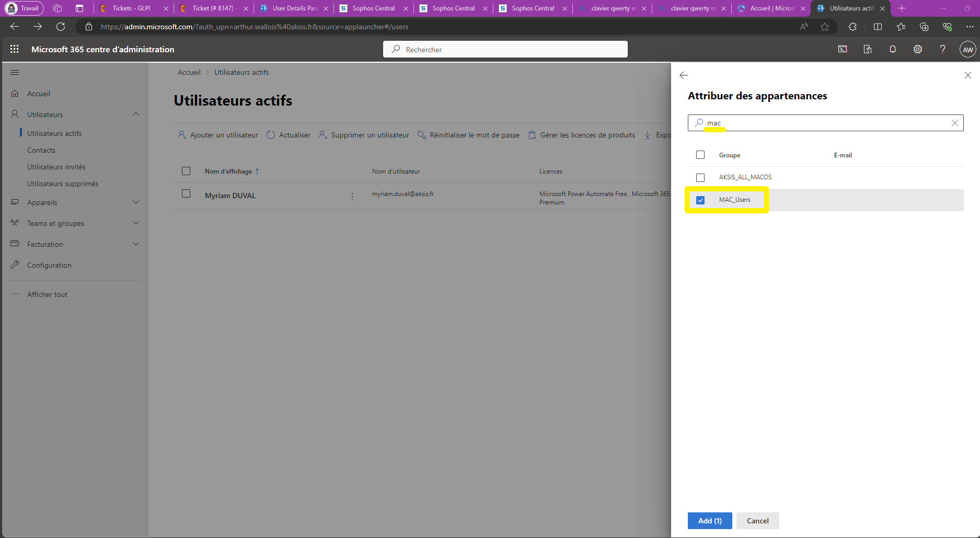Open the tab actions menu icon
The width and height of the screenshot is (980, 538).
pyautogui.click(x=79, y=8)
